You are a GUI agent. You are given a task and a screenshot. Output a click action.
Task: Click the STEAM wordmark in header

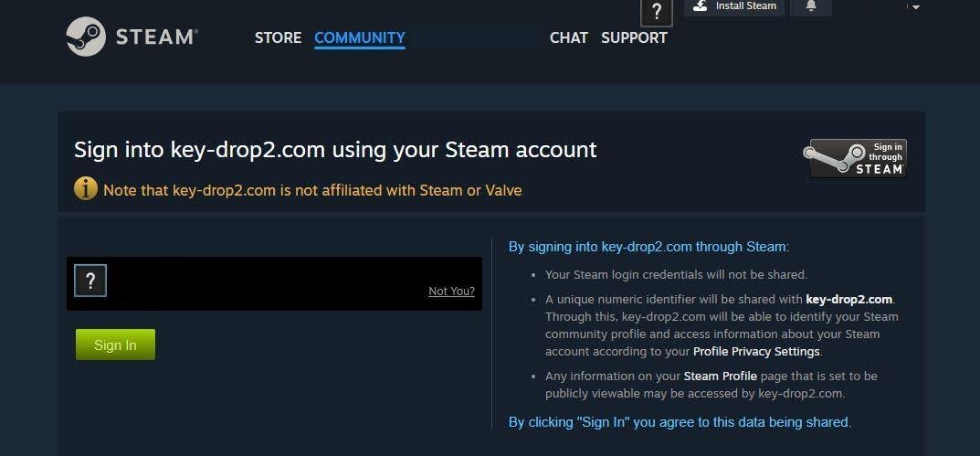pyautogui.click(x=155, y=37)
